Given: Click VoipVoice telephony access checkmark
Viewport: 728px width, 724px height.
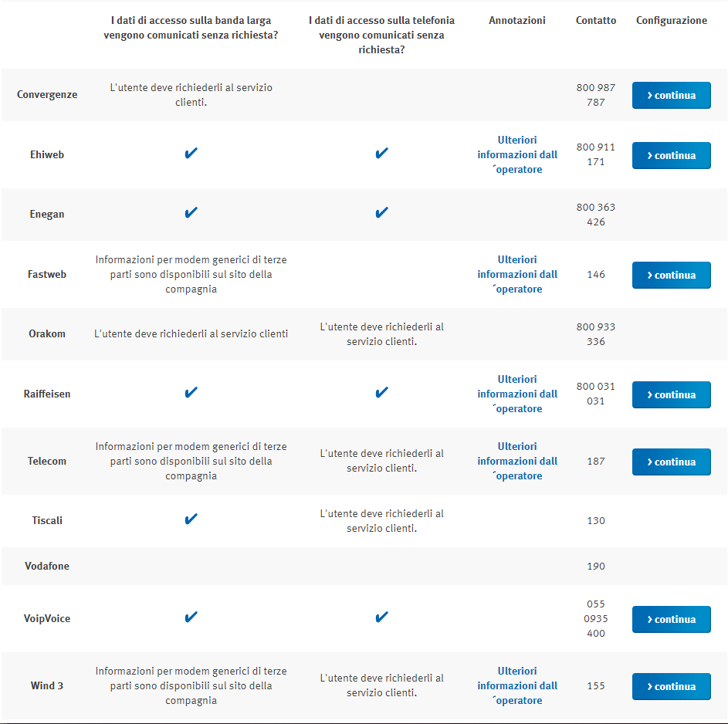Looking at the screenshot, I should point(381,617).
